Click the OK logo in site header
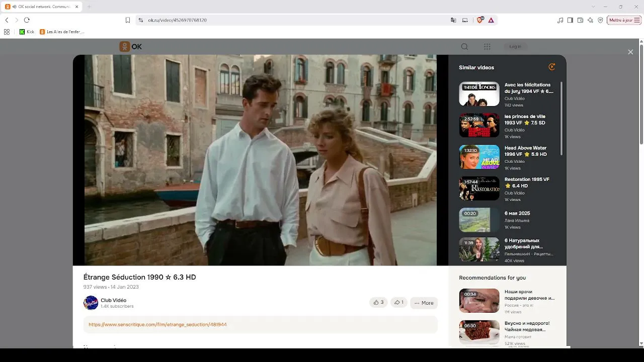This screenshot has width=644, height=362. click(130, 46)
